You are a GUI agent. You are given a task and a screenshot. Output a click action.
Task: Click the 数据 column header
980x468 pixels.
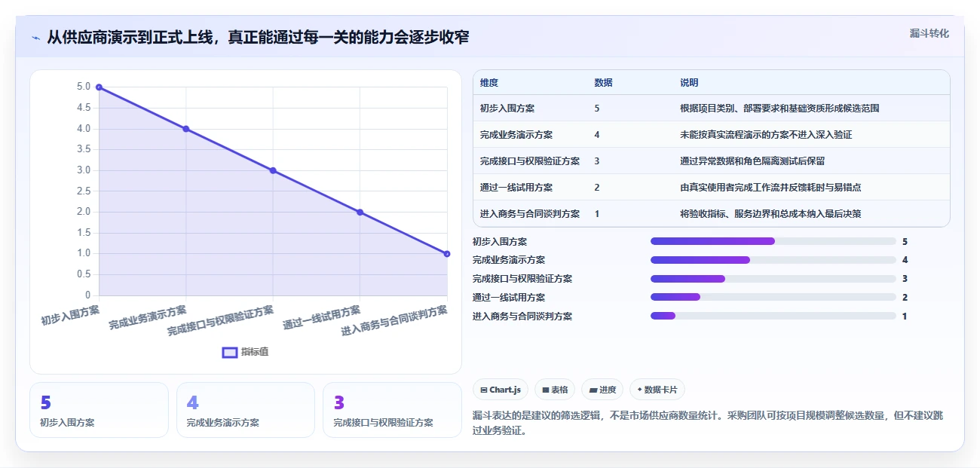click(x=603, y=83)
